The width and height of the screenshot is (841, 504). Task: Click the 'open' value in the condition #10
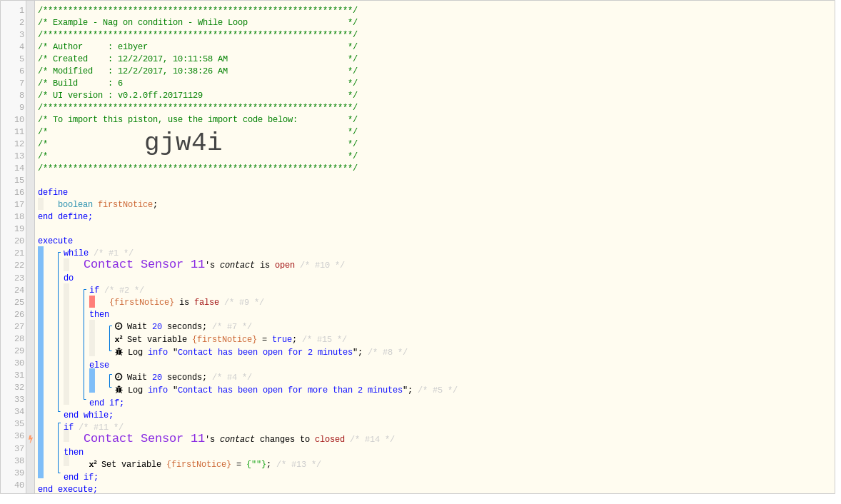tap(286, 267)
